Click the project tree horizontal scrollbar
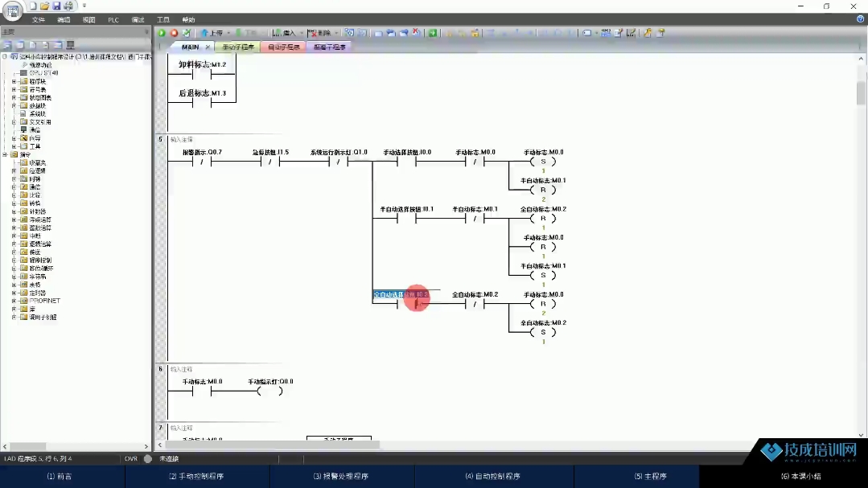This screenshot has width=868, height=488. click(x=27, y=446)
